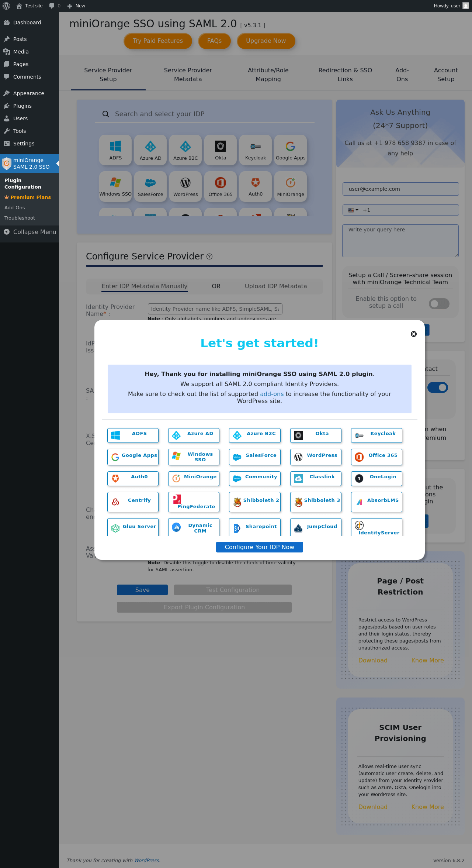Open the Add-Ons tab
Viewport: 472px width, 868px height.
click(402, 75)
